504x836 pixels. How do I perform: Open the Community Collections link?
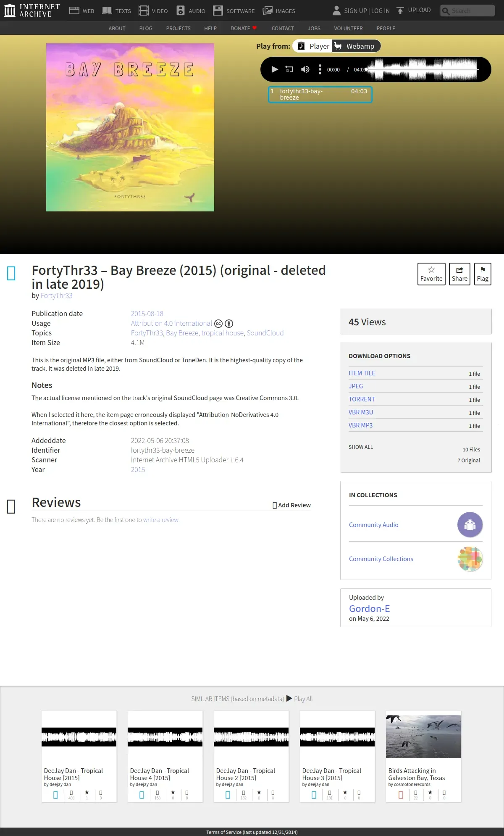381,559
